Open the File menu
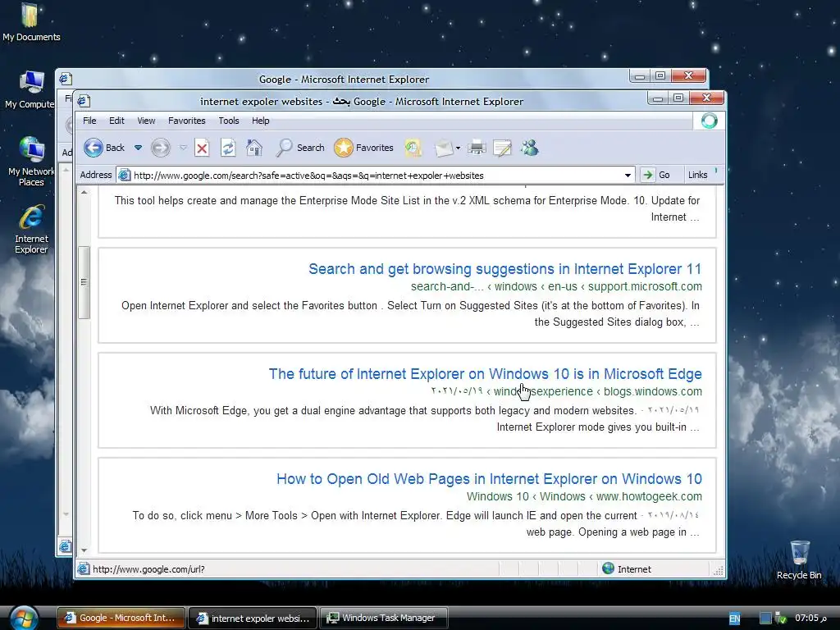This screenshot has width=840, height=630. (x=89, y=121)
